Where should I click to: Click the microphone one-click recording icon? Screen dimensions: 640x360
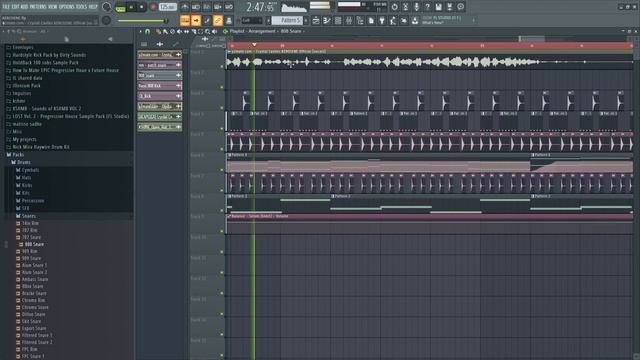416,7
